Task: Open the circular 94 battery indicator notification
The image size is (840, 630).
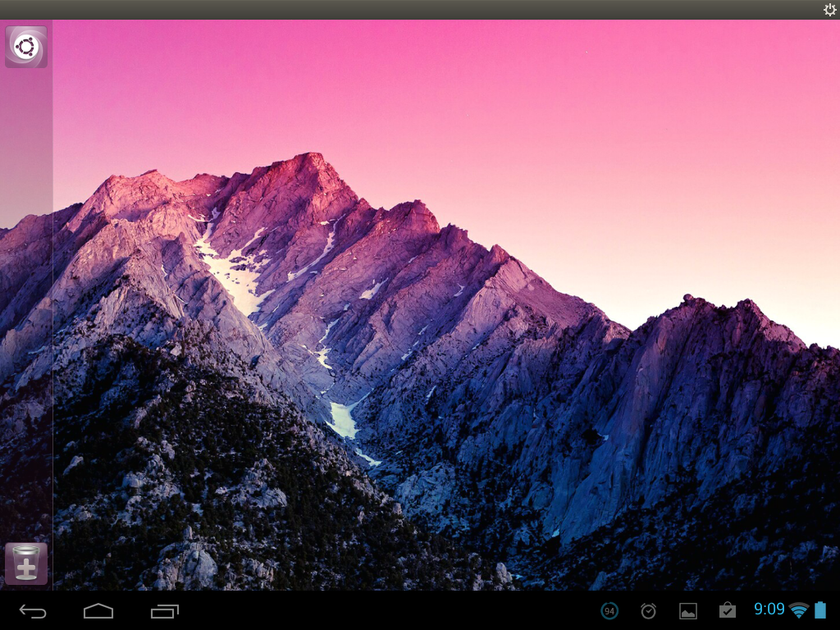Action: [x=609, y=610]
